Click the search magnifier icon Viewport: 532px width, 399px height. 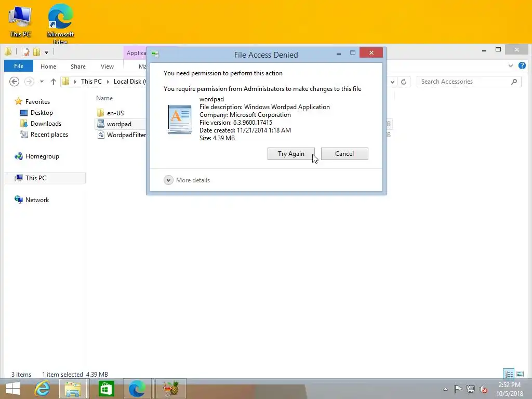coord(514,82)
